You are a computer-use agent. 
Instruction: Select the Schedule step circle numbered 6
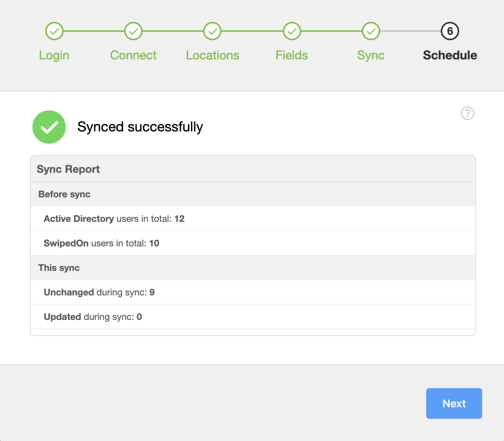coord(450,31)
